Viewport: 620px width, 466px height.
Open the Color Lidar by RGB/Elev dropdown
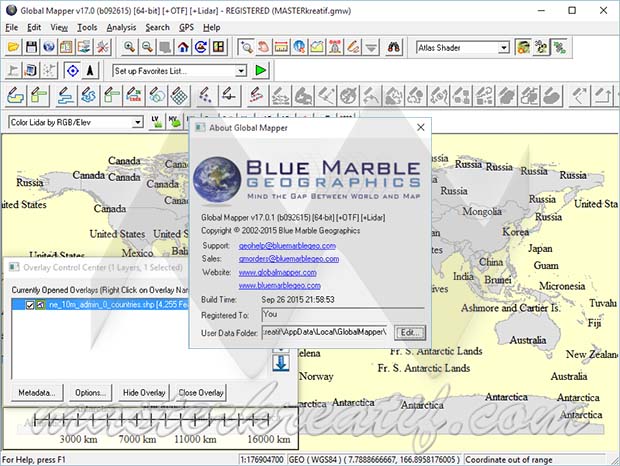pos(137,123)
